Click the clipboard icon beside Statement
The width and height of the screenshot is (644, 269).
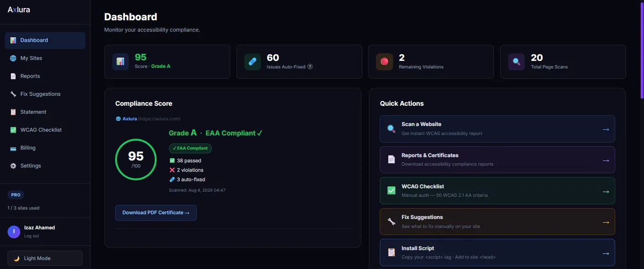13,112
